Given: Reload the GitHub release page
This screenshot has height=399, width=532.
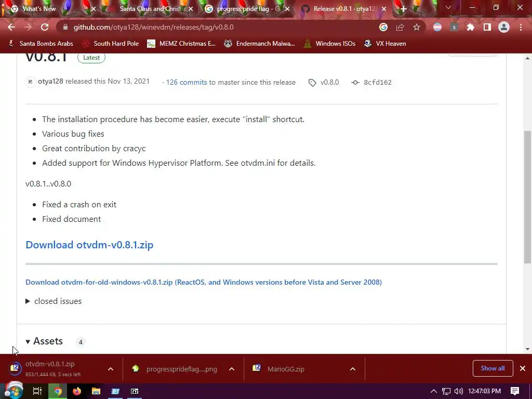Looking at the screenshot, I should click(x=45, y=27).
